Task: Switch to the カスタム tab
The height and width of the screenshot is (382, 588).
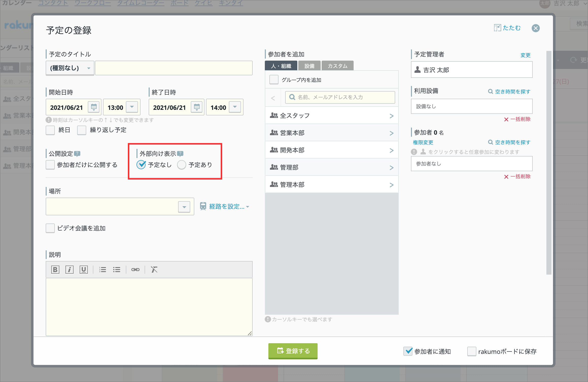Action: (x=337, y=66)
